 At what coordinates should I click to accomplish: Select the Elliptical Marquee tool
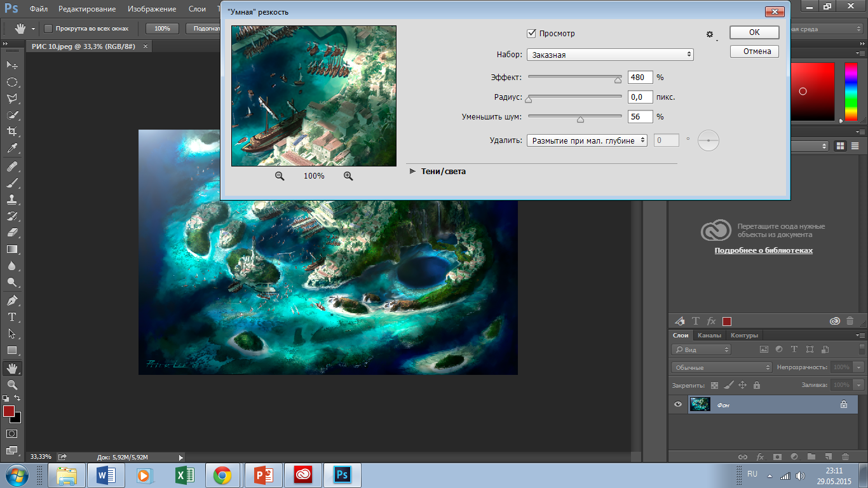[12, 82]
